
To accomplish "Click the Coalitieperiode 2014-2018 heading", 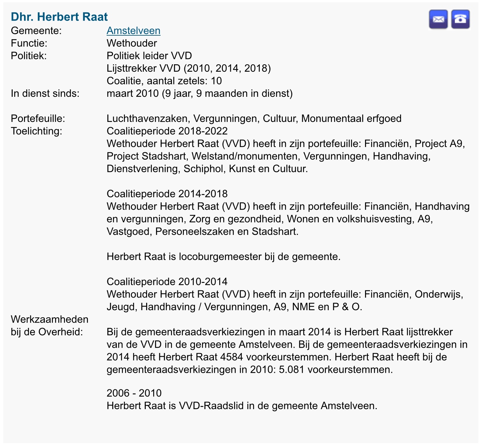I will pyautogui.click(x=167, y=194).
